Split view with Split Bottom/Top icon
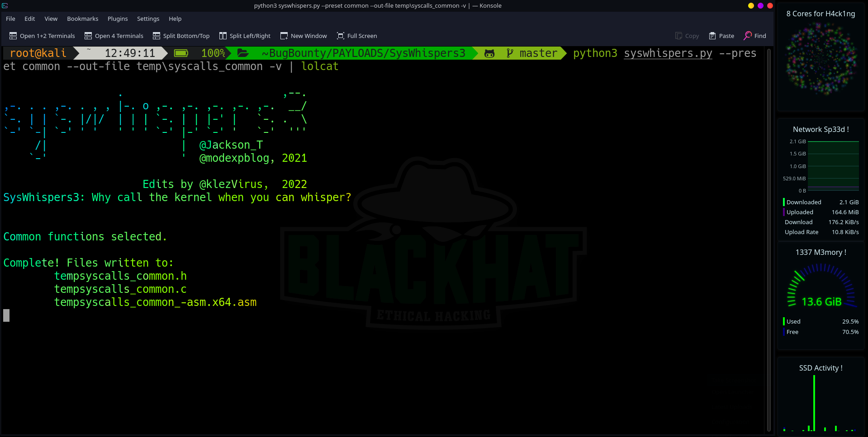 [157, 36]
